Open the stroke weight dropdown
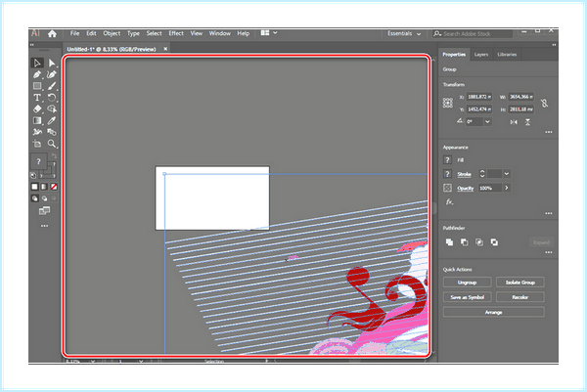The width and height of the screenshot is (587, 392). click(507, 174)
